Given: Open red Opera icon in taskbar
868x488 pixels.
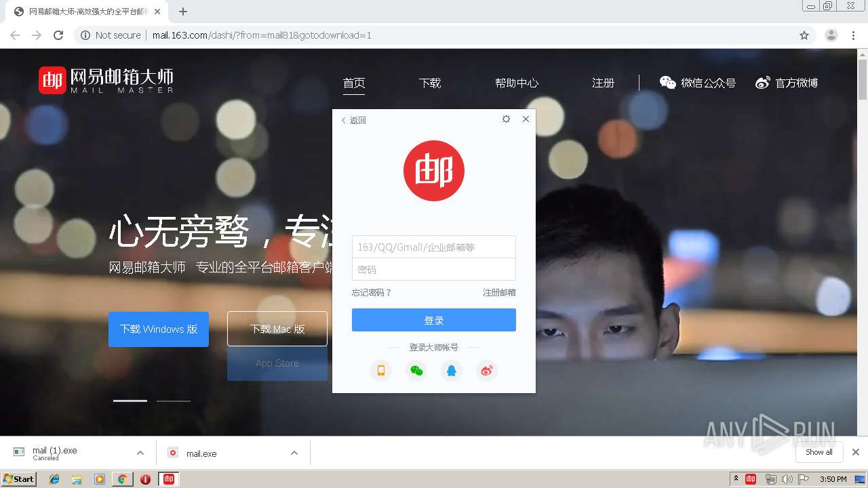Looking at the screenshot, I should tap(145, 479).
